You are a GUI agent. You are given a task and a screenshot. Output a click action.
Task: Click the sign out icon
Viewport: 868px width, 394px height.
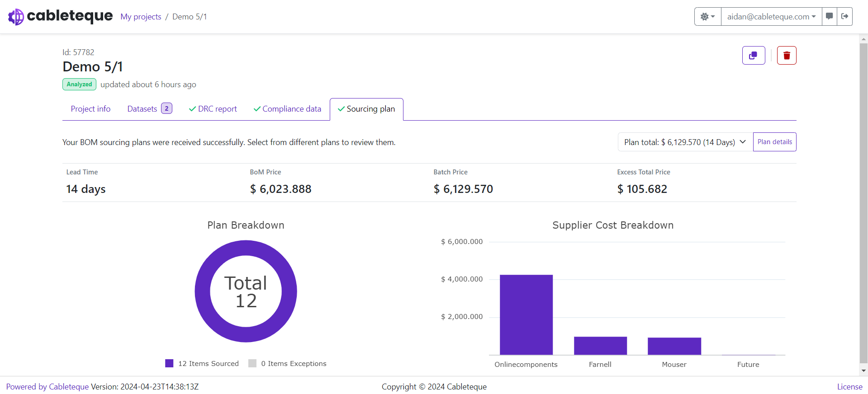(x=844, y=17)
